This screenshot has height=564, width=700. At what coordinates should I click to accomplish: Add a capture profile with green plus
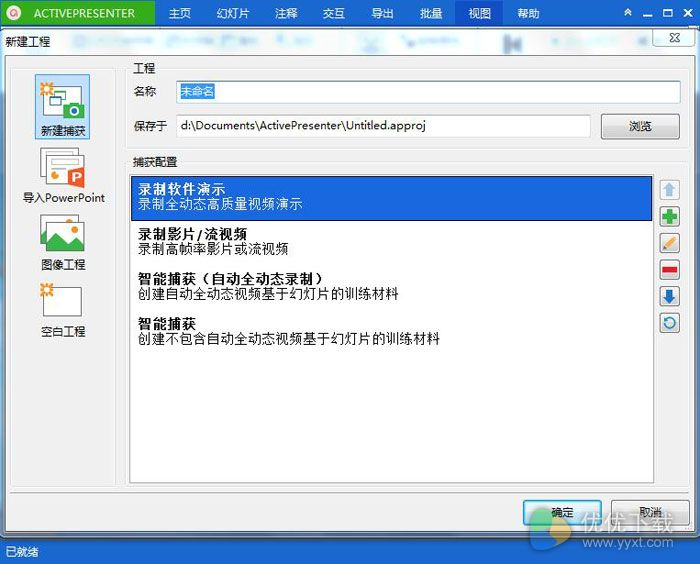click(669, 217)
